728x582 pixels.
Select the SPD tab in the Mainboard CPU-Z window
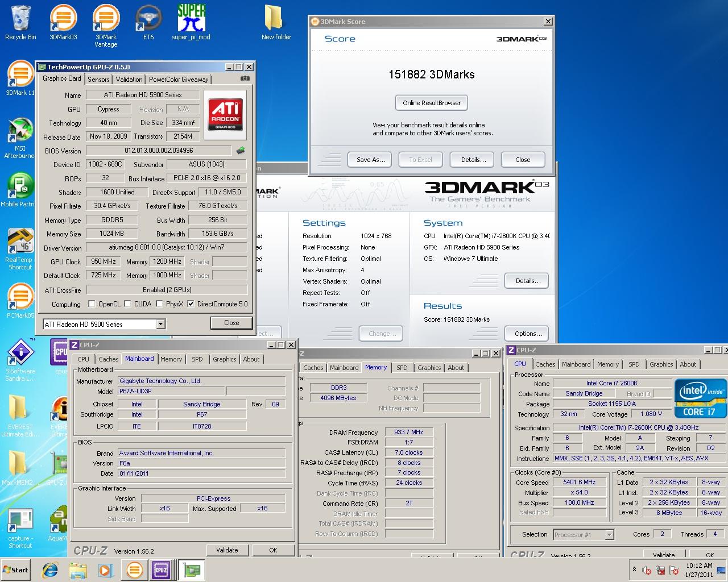(x=197, y=359)
